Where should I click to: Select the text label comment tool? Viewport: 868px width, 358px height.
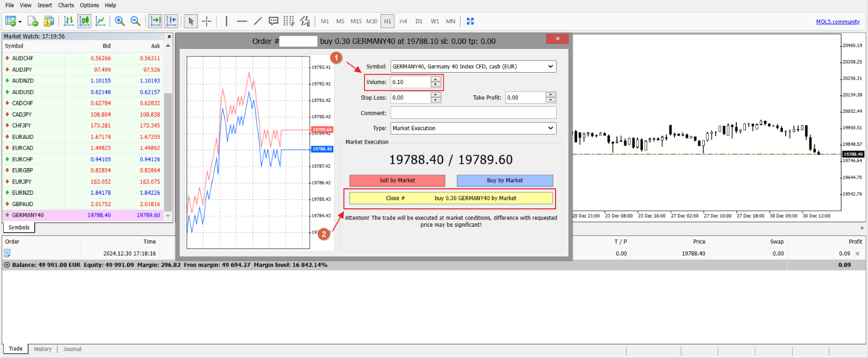pyautogui.click(x=273, y=21)
